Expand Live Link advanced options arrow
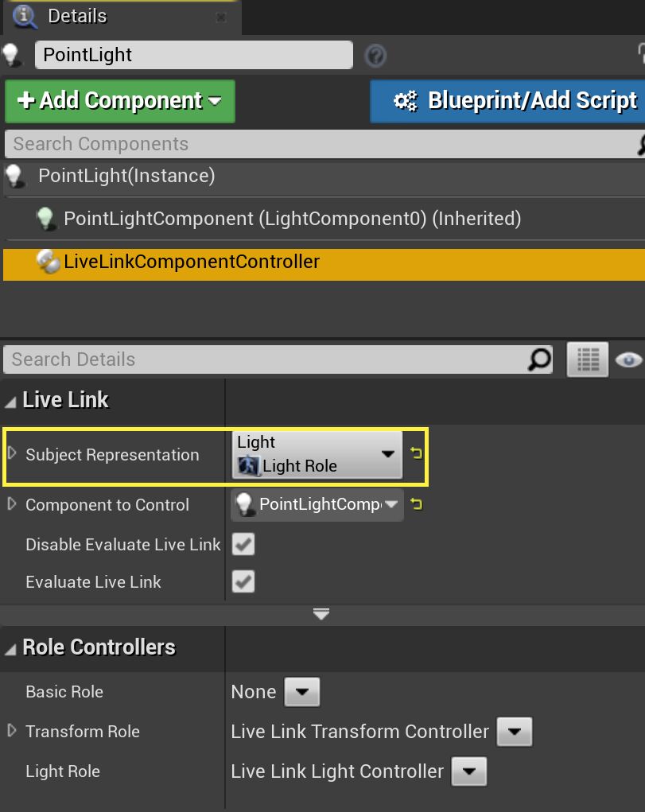Image resolution: width=645 pixels, height=812 pixels. tap(321, 614)
